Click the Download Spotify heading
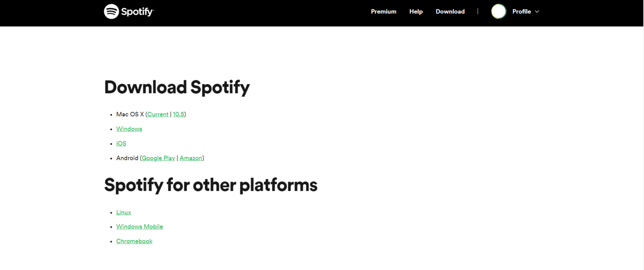The width and height of the screenshot is (644, 270). 177,87
